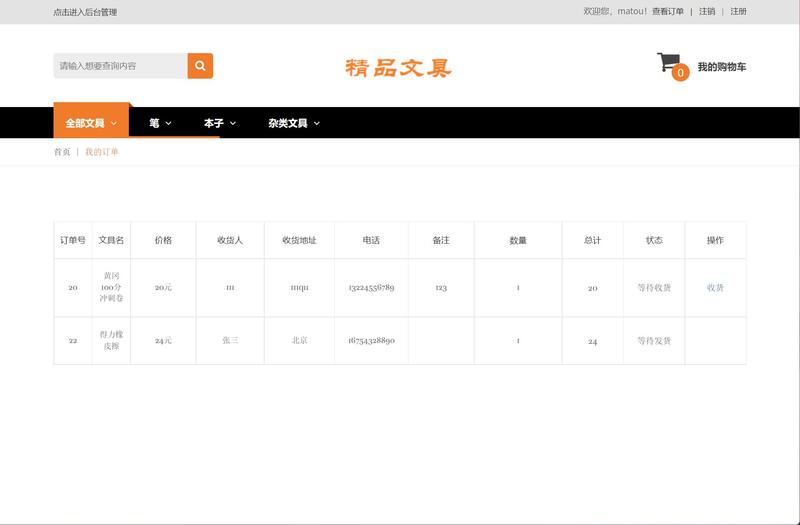Viewport: 800px width, 525px height.
Task: Click the 电话 column header
Action: [371, 240]
